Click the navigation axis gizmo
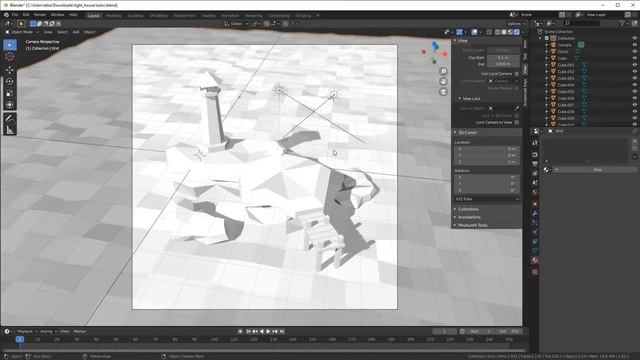The image size is (640, 360). coord(435,52)
